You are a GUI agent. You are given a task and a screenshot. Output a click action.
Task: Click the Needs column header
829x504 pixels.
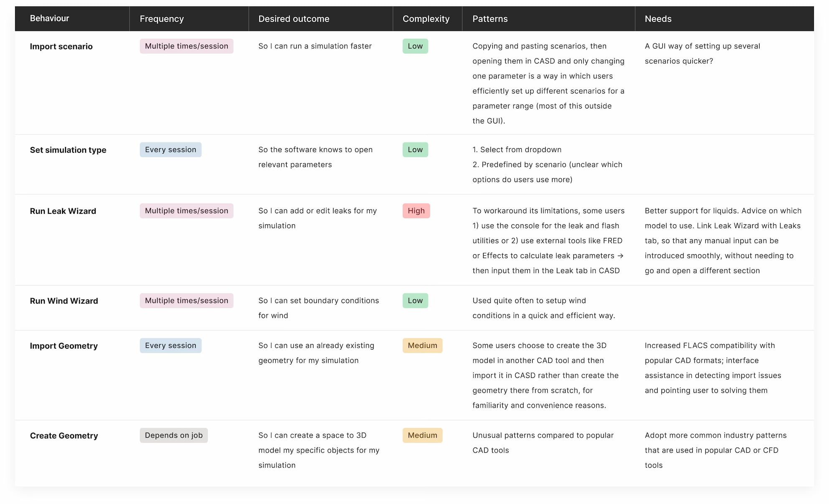[658, 19]
